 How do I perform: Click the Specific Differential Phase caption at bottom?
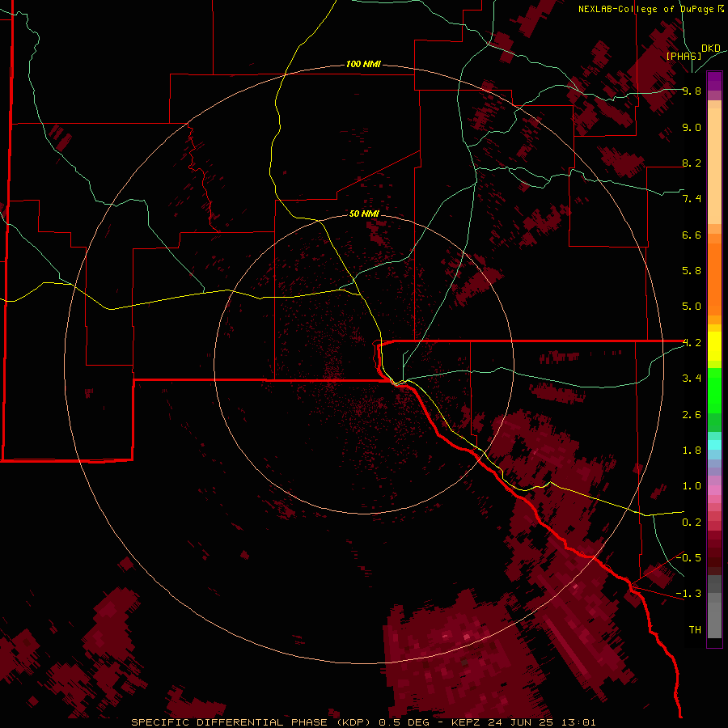pos(363,722)
